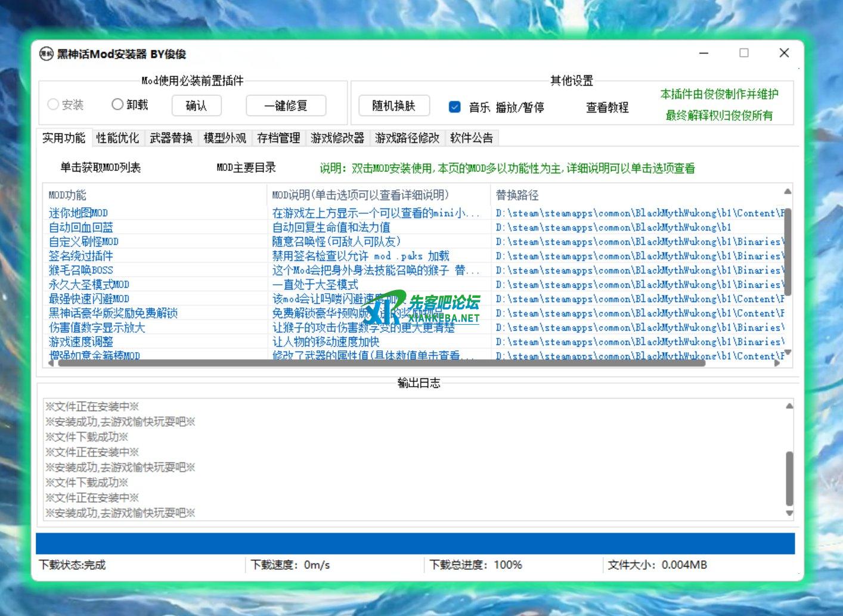Click the output log vertical scrollbar thumb
This screenshot has width=843, height=616.
(x=789, y=478)
